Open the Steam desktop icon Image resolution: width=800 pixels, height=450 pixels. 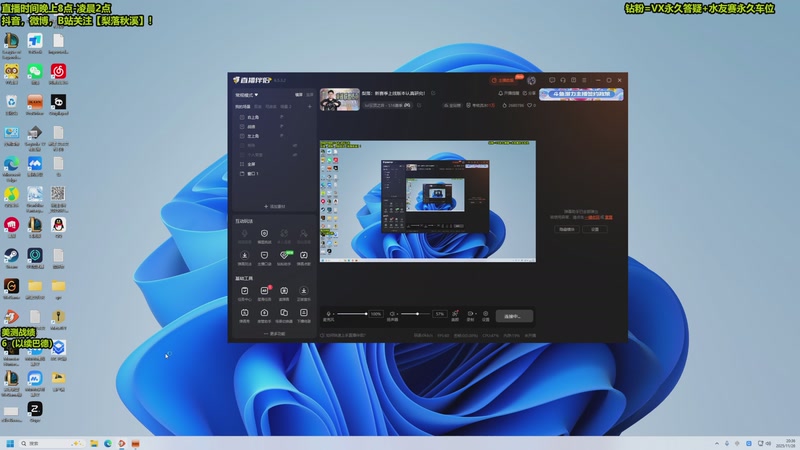[x=11, y=256]
